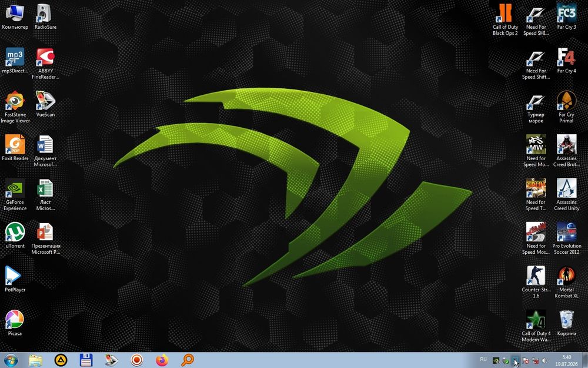This screenshot has width=588, height=368.
Task: Launch ABBYY FineReader shortcut
Action: 45,64
